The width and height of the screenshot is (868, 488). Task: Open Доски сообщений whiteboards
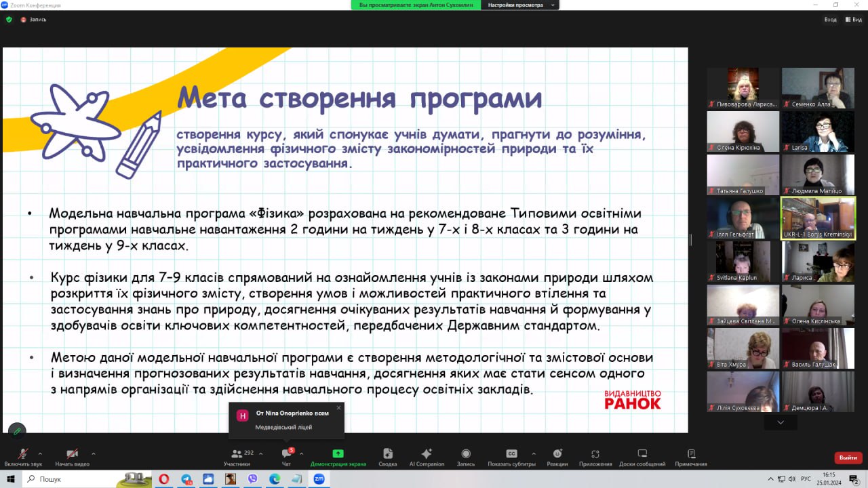[x=642, y=454]
